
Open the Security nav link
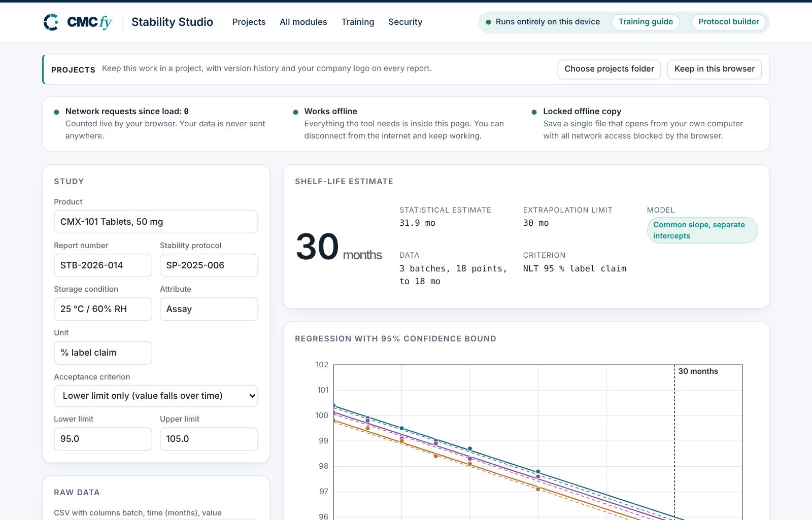[x=405, y=22]
